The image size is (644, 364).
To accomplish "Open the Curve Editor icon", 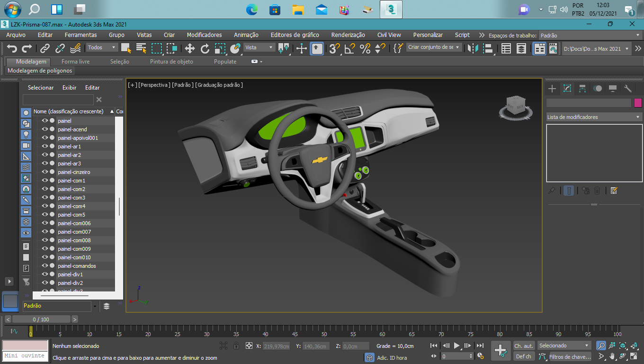I will tap(554, 48).
